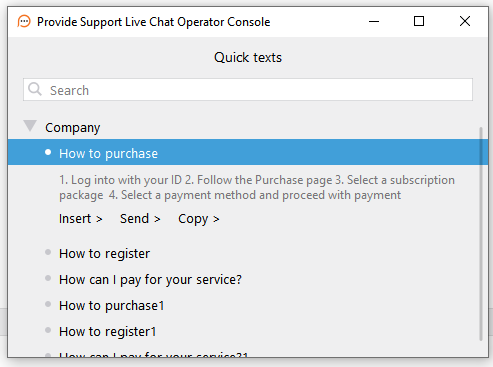Maximize the Operator Console window
This screenshot has height=367, width=493.
coord(419,21)
